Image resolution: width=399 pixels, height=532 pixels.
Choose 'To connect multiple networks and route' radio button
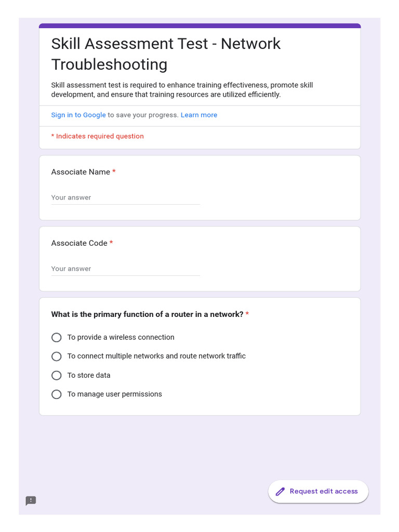click(57, 356)
